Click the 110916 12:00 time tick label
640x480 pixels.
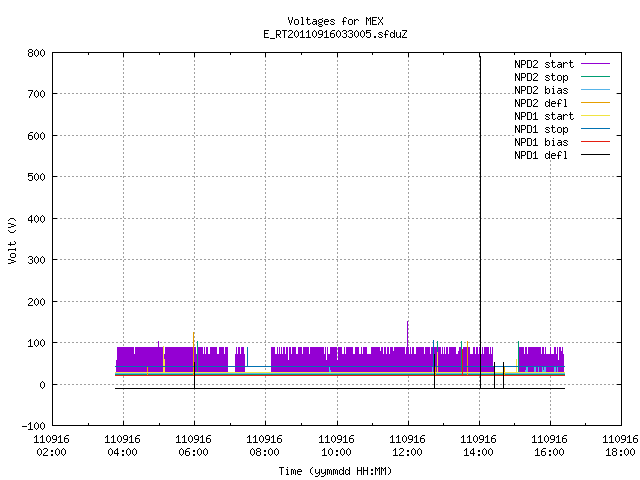[x=407, y=446]
